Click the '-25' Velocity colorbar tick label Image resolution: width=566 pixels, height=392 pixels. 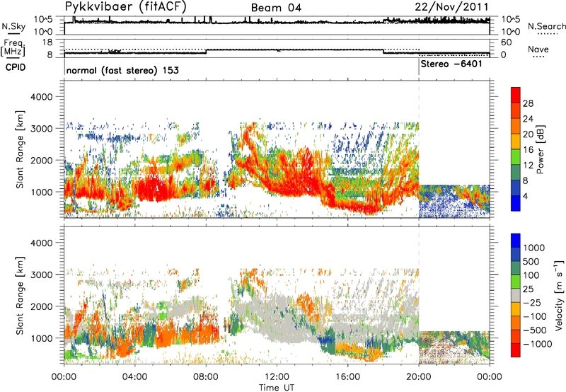531,302
